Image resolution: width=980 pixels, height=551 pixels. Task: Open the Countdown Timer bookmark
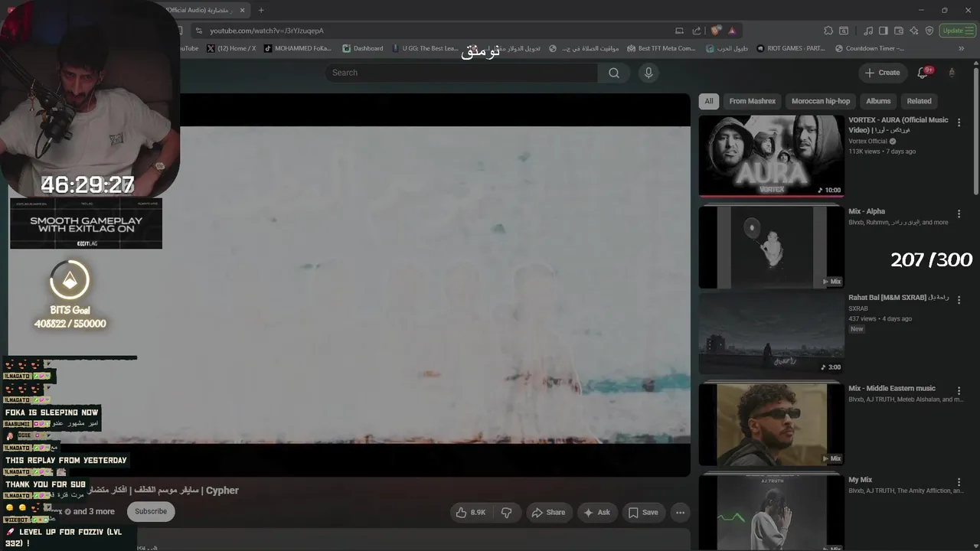coord(870,48)
